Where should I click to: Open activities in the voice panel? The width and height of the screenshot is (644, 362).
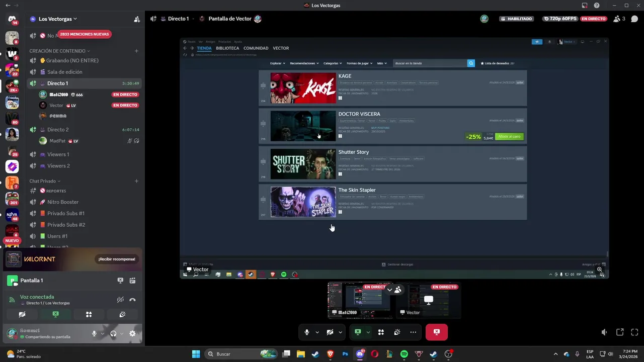pyautogui.click(x=89, y=314)
